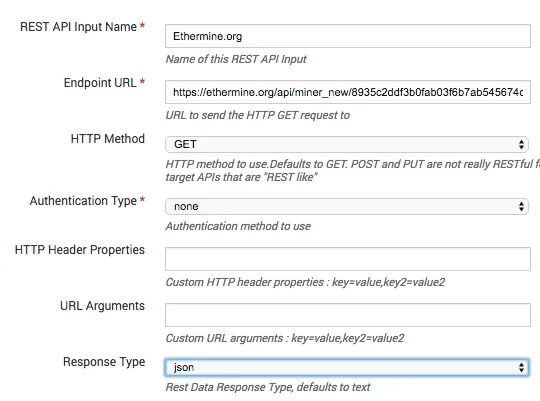Click the URL Arguments label

(102, 306)
